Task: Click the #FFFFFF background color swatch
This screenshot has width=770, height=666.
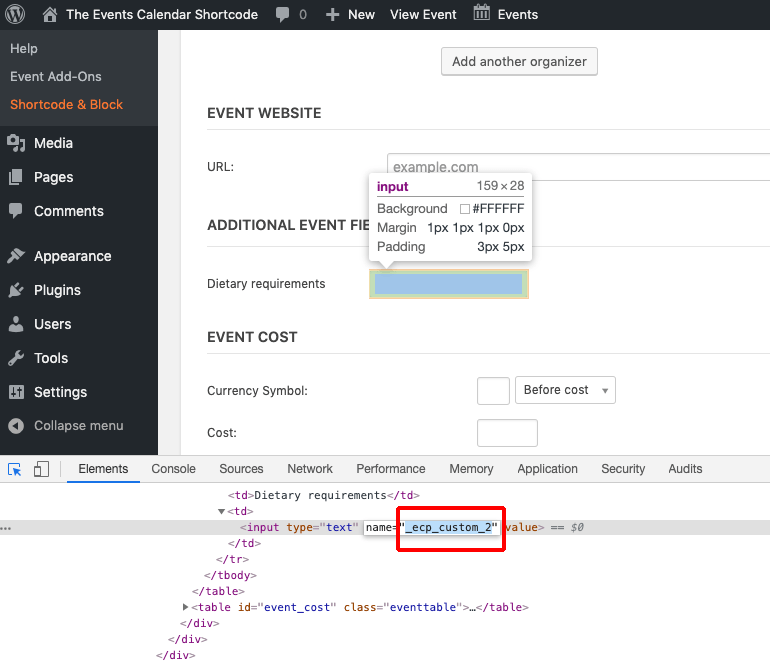Action: (x=464, y=209)
